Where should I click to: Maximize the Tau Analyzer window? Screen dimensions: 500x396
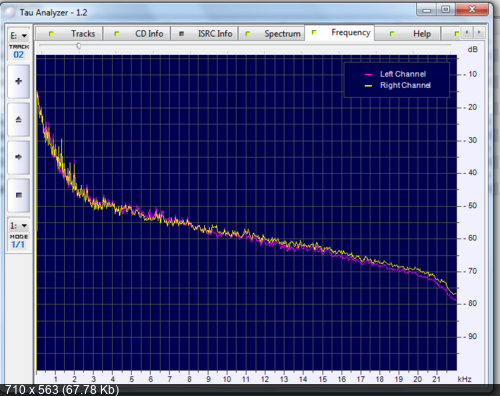(x=446, y=10)
